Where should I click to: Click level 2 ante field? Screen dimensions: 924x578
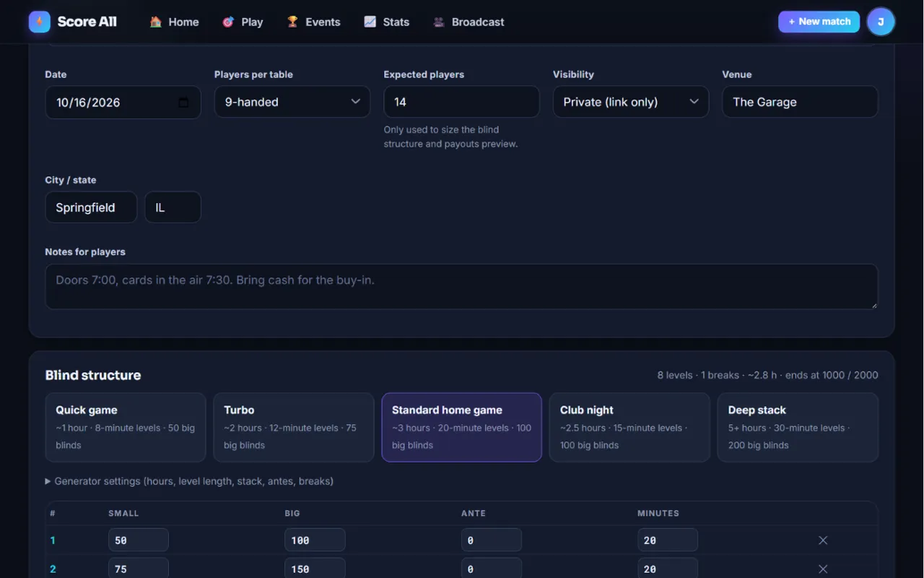tap(492, 568)
